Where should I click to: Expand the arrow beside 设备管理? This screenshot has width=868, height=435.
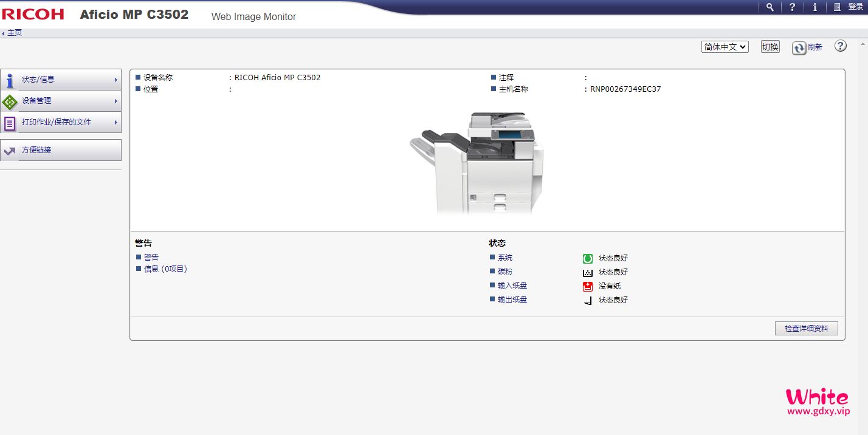tap(115, 101)
